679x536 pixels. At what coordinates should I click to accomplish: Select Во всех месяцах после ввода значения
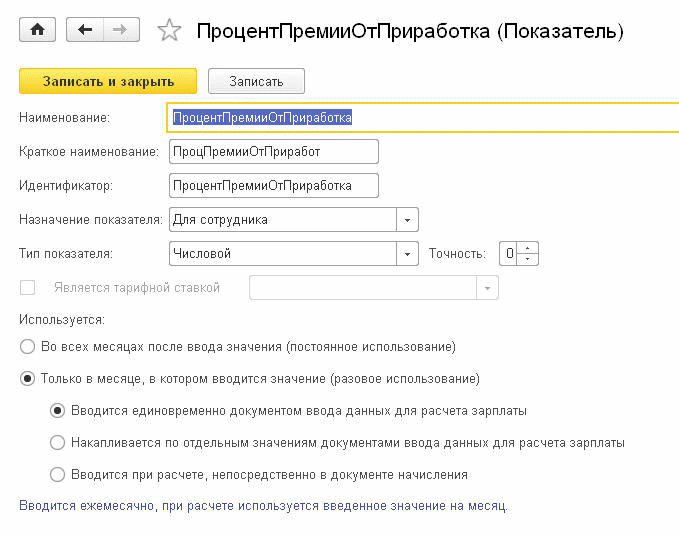click(27, 347)
